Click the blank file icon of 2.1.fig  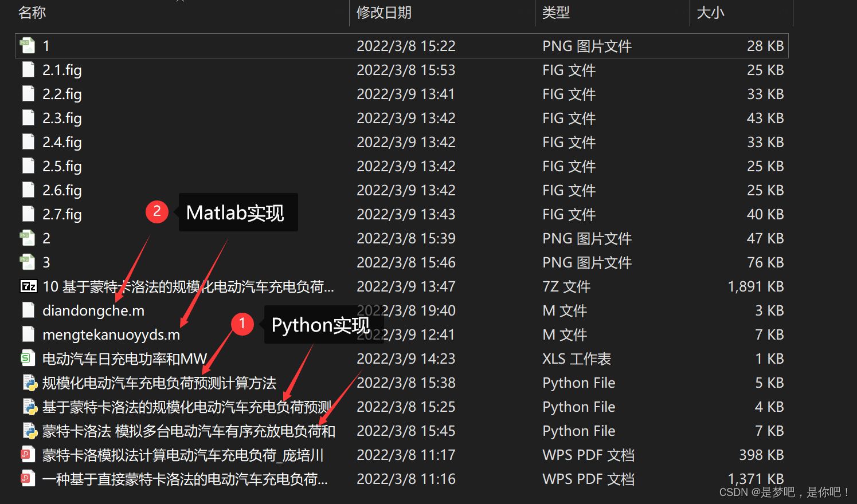(x=28, y=70)
